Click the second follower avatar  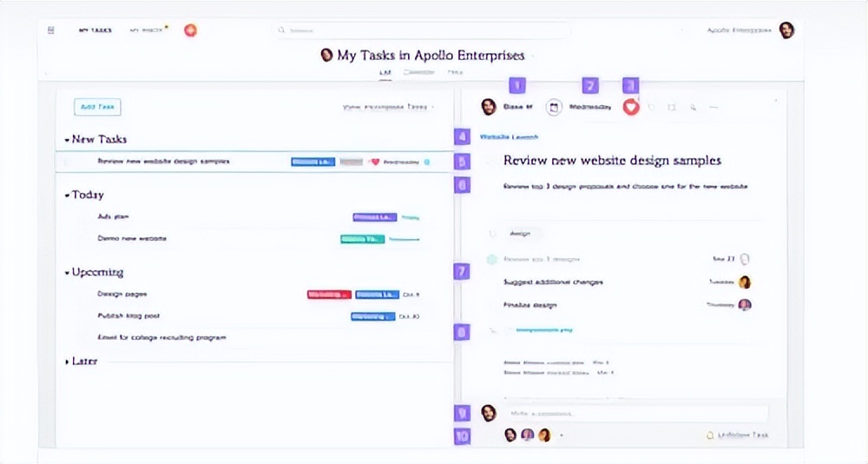tap(528, 435)
